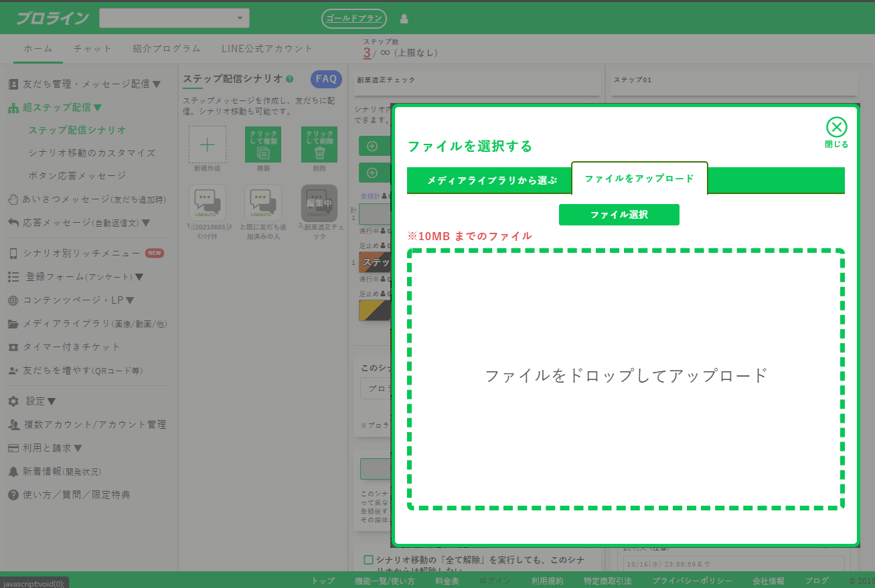
Task: Click the folder icon beside メディアライブラリ
Action: (x=13, y=324)
